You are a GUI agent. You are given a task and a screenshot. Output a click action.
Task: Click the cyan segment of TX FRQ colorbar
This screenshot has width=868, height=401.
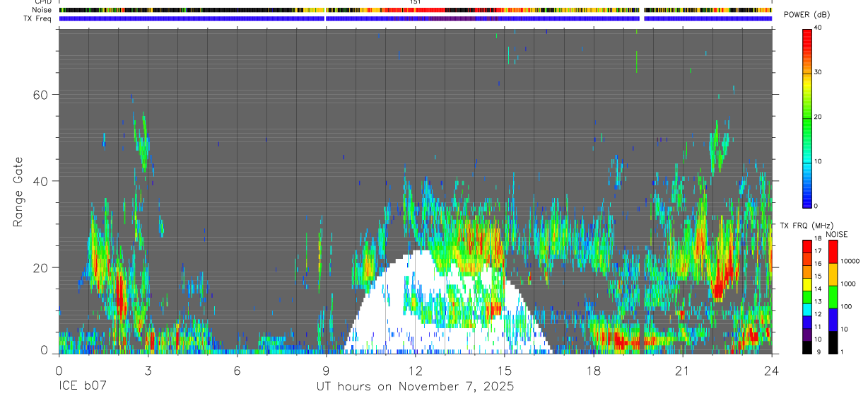click(807, 309)
